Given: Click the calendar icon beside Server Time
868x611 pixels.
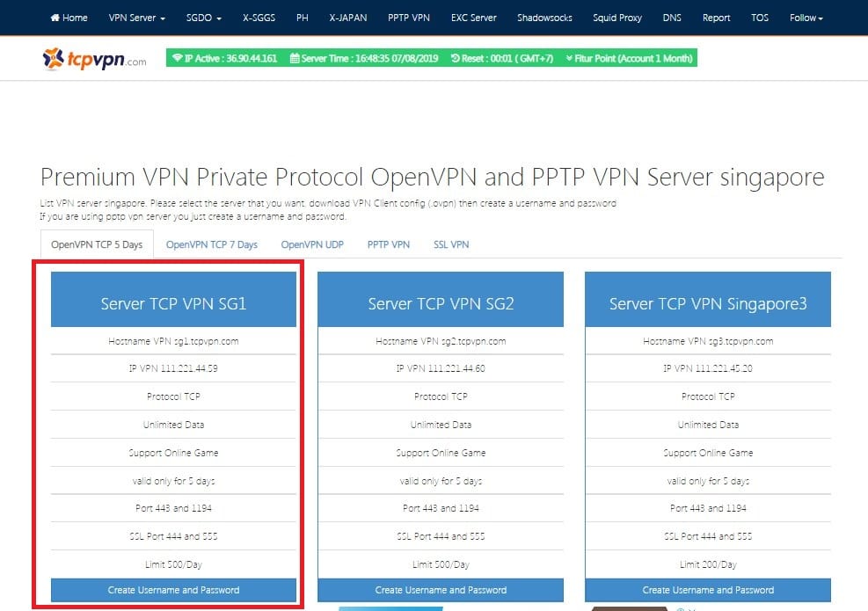Looking at the screenshot, I should click(x=295, y=58).
